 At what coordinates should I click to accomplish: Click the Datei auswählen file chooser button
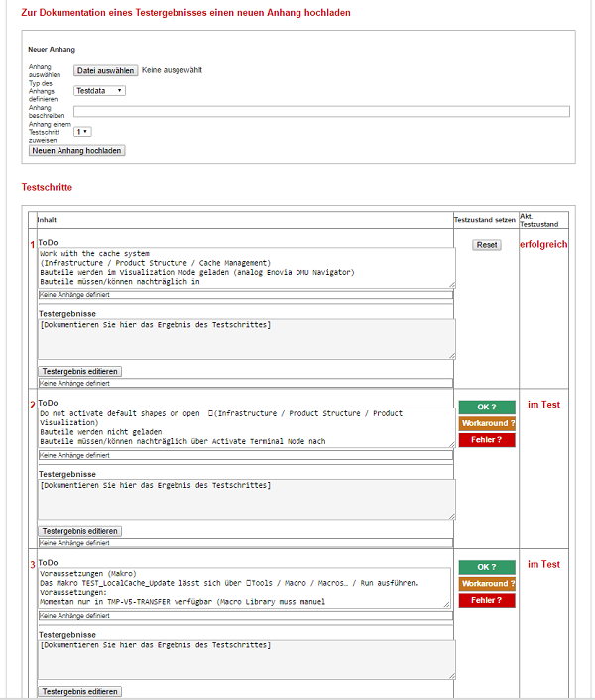(106, 70)
